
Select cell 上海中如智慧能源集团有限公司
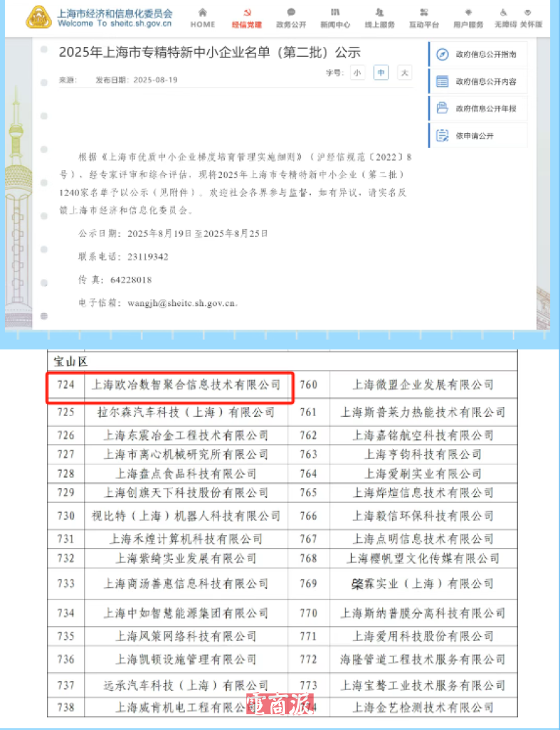coord(186,613)
